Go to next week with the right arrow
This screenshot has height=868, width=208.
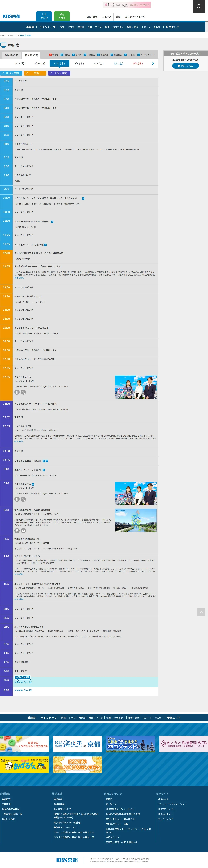click(153, 63)
